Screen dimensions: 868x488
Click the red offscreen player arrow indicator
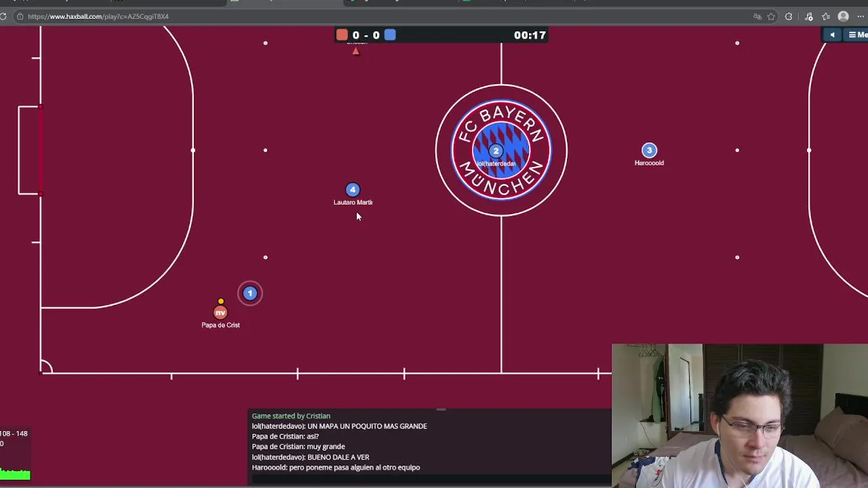pyautogui.click(x=355, y=51)
